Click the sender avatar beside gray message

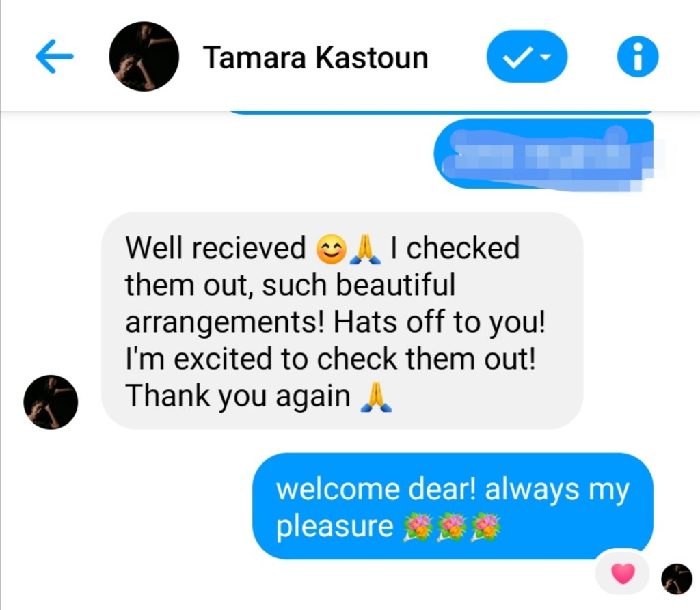tap(51, 402)
